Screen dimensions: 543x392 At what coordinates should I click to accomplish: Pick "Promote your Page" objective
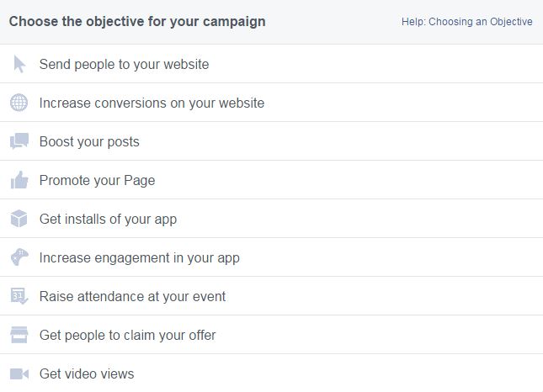(x=271, y=180)
